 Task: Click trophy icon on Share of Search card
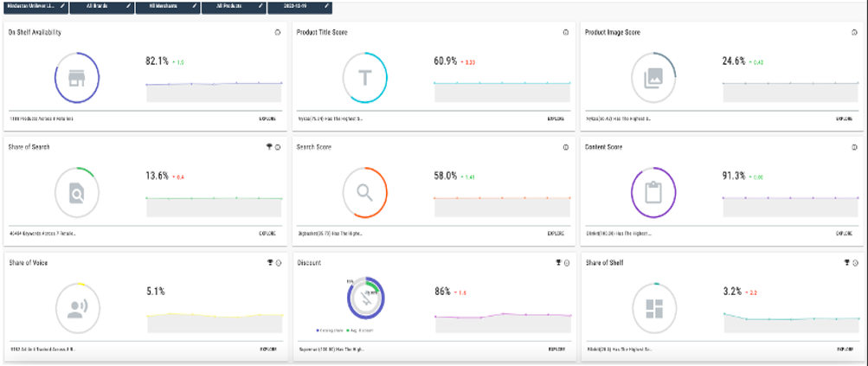[x=270, y=147]
